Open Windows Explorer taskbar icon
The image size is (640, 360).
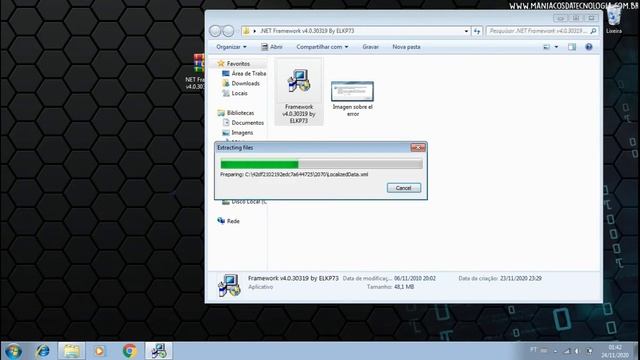(x=71, y=351)
